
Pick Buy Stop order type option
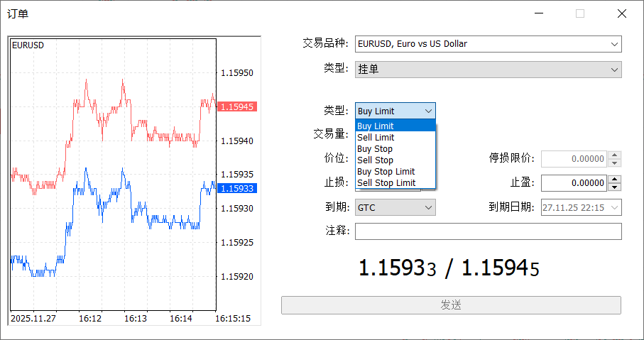[395, 149]
